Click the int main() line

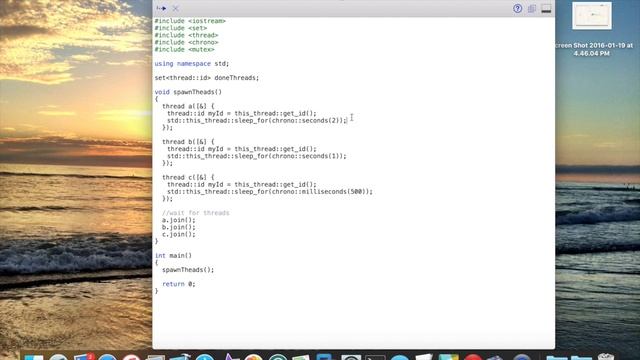click(173, 256)
